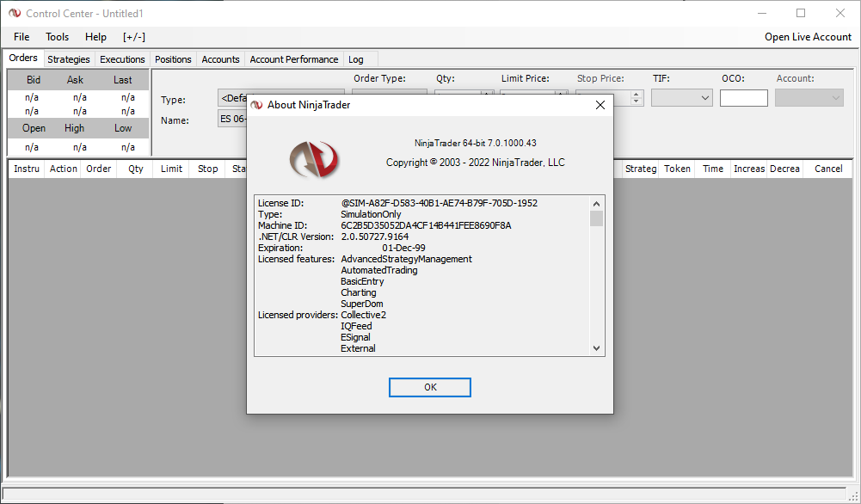The height and width of the screenshot is (504, 861).
Task: Click the Copyright NinjaTrader, LLC text
Action: (476, 163)
